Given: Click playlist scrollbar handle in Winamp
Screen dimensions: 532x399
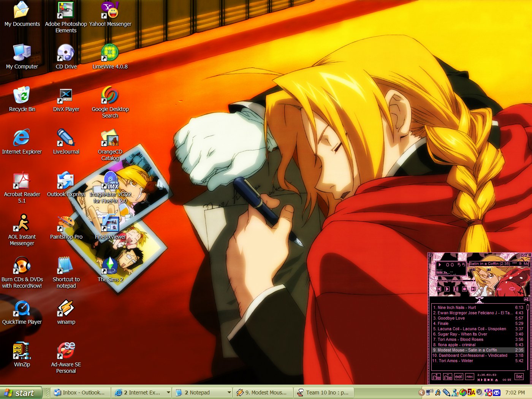Looking at the screenshot, I should point(528,307).
